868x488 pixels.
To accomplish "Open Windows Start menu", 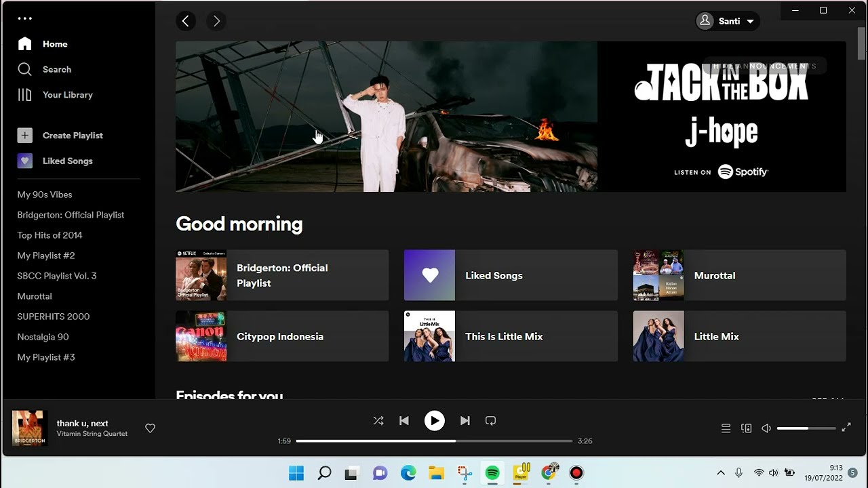I will (x=296, y=473).
